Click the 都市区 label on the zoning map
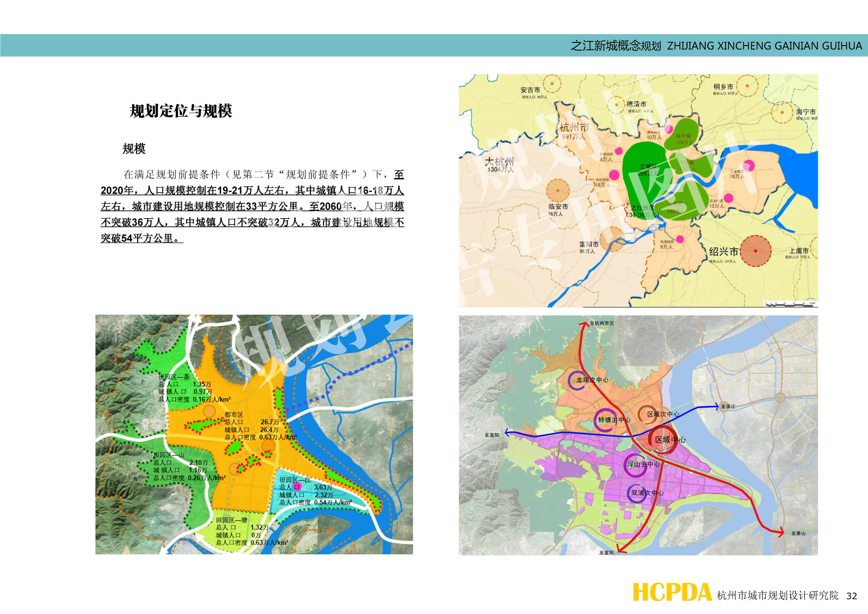868x614 pixels. click(x=234, y=415)
